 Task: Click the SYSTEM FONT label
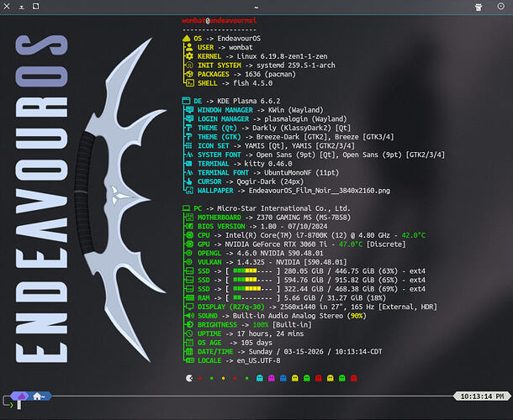tap(219, 155)
